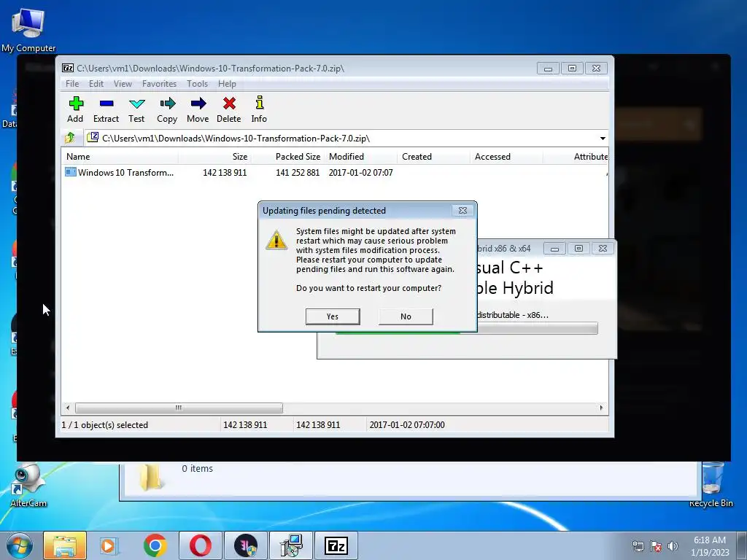
Task: Click the Add toolbar icon in 7-Zip
Action: click(75, 110)
